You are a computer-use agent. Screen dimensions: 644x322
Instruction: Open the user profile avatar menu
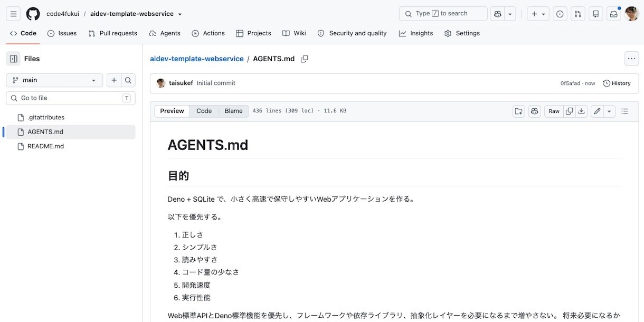[x=632, y=14]
